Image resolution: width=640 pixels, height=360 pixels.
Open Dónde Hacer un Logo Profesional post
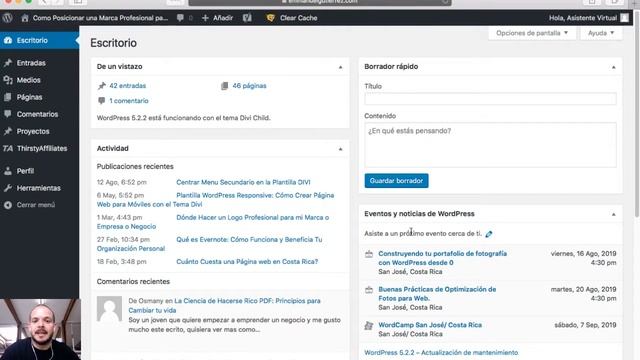(253, 218)
